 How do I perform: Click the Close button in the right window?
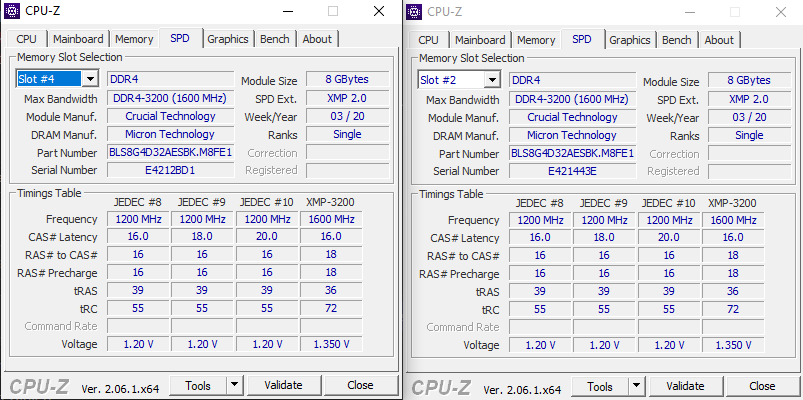point(763,386)
